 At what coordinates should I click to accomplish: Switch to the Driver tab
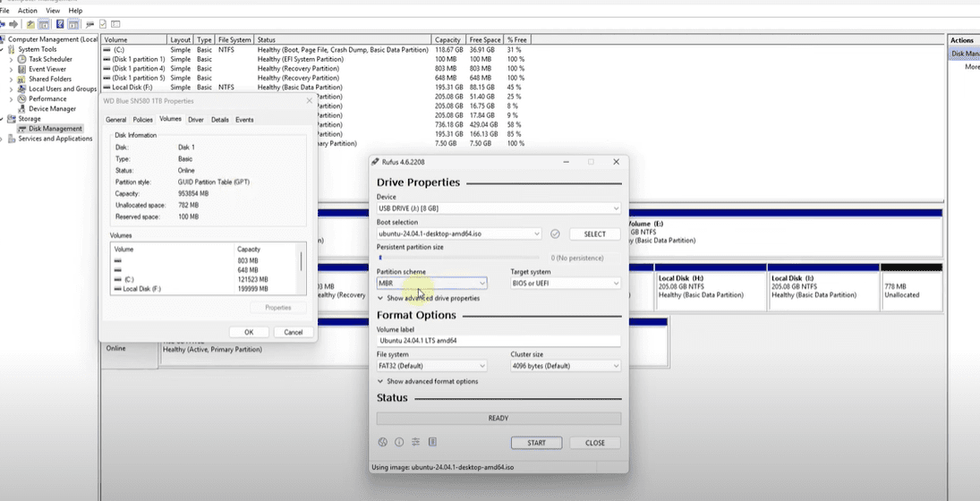point(195,120)
